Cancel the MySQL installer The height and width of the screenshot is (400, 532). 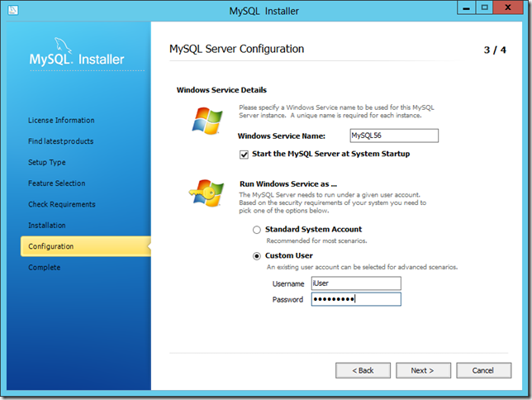point(483,370)
